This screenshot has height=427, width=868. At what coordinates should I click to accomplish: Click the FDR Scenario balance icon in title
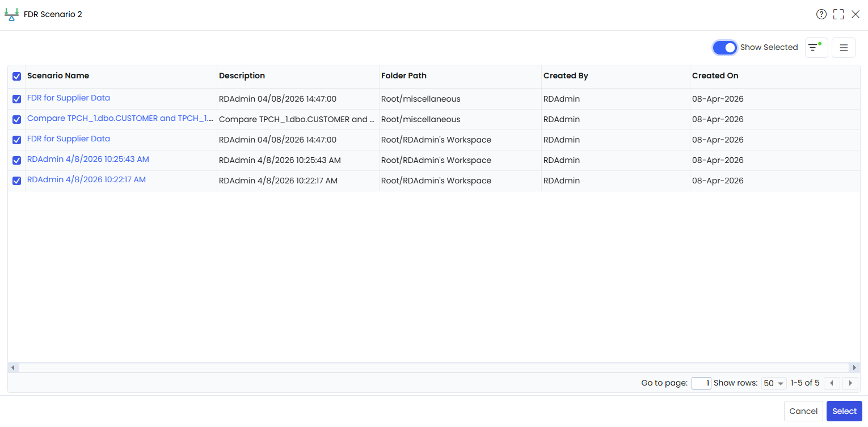click(11, 15)
